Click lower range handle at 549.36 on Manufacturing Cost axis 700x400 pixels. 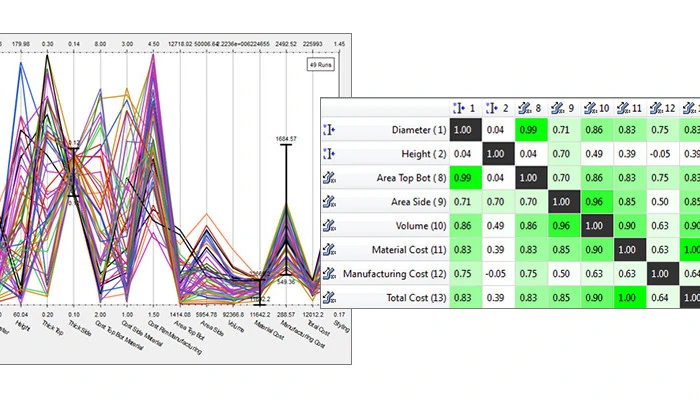pyautogui.click(x=286, y=275)
